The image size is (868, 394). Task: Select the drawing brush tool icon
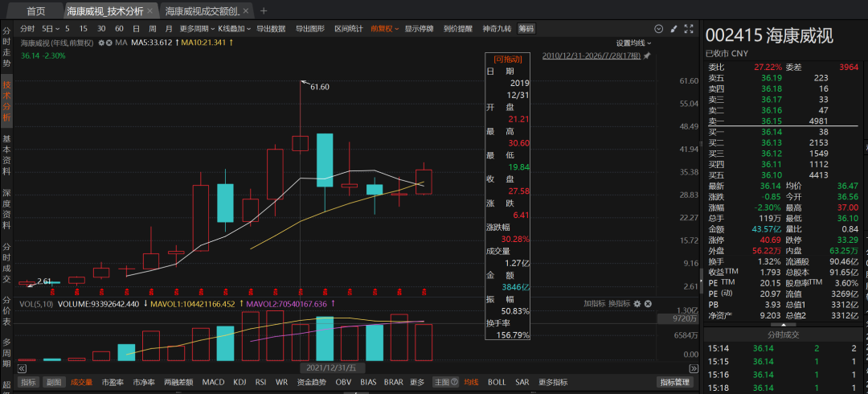point(674,29)
